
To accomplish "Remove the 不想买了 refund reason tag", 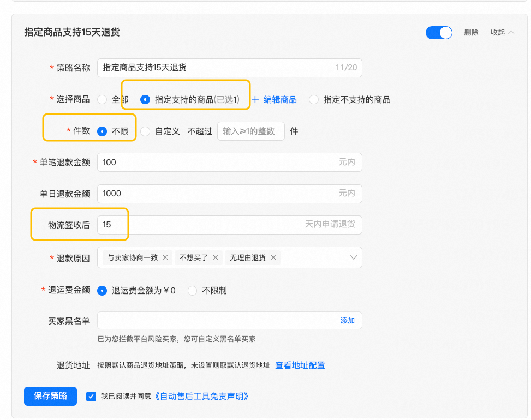I will tap(216, 257).
